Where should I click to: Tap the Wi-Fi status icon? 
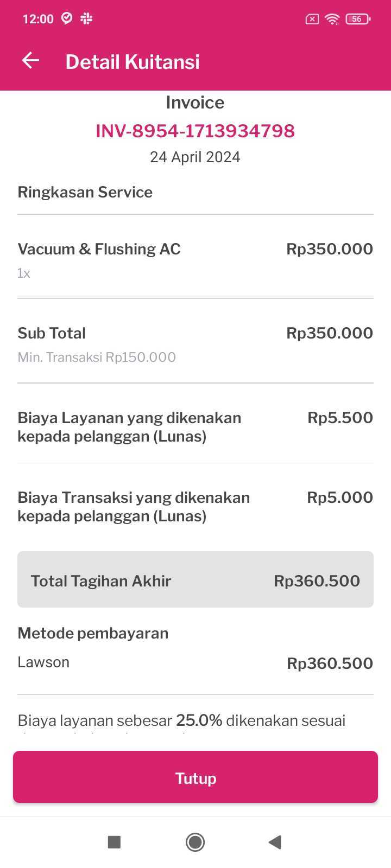[331, 19]
